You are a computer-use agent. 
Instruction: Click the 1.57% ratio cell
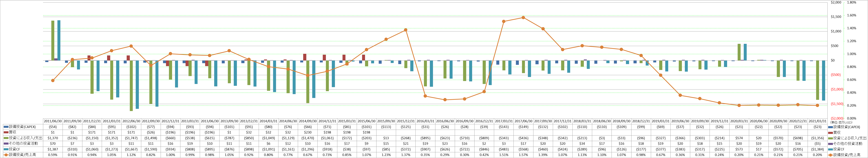[523, 155]
